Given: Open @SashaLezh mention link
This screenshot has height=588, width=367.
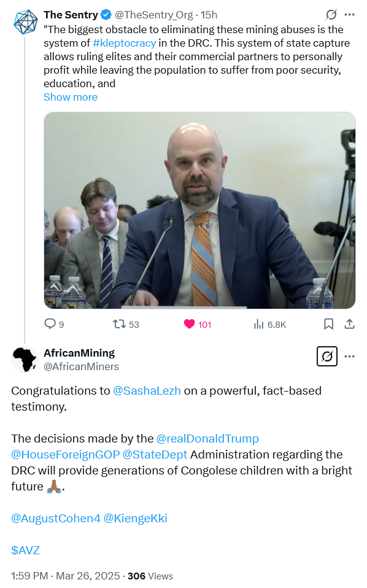Looking at the screenshot, I should pyautogui.click(x=147, y=391).
